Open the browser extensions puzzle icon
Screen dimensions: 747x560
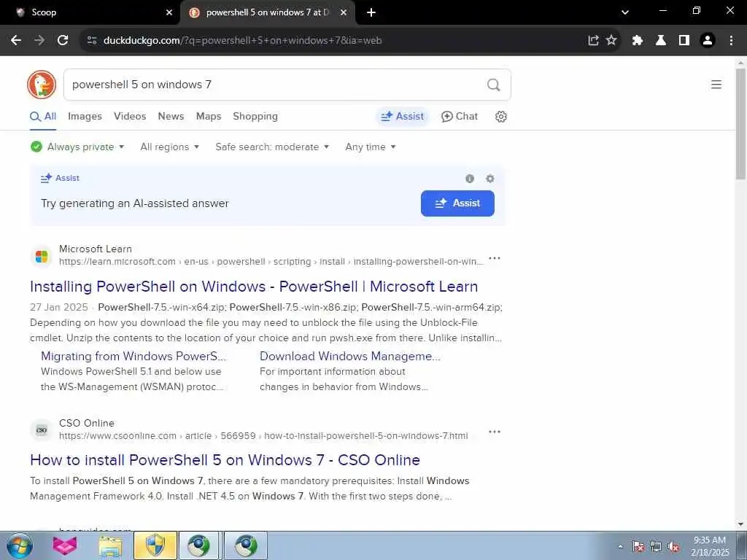pyautogui.click(x=638, y=41)
